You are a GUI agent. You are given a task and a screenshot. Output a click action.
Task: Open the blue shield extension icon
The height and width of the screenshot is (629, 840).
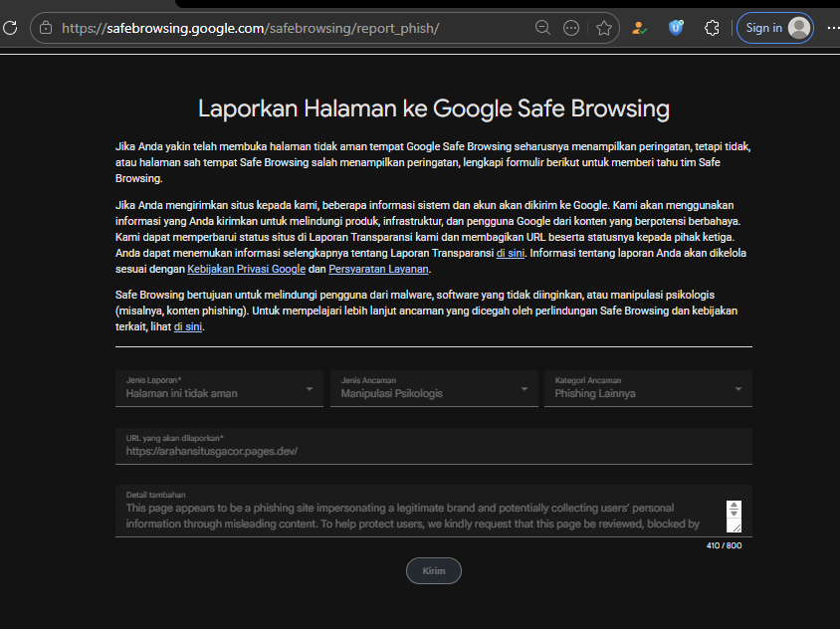click(x=676, y=28)
